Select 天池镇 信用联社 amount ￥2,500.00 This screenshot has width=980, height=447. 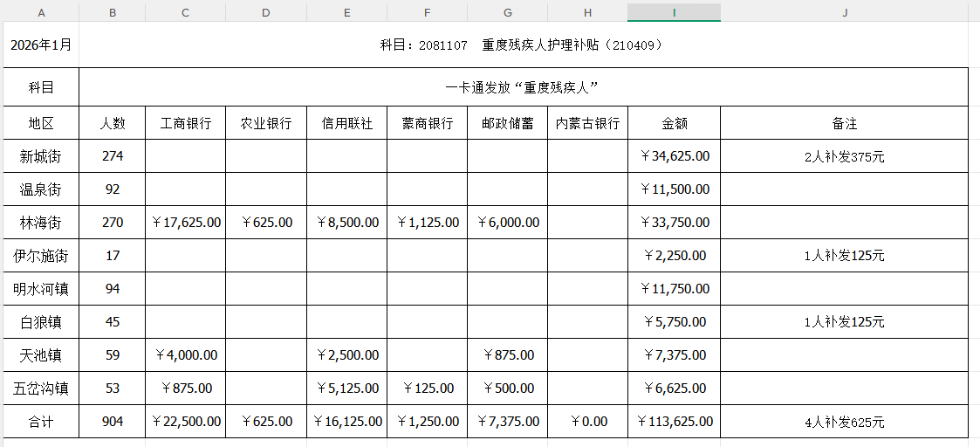346,355
